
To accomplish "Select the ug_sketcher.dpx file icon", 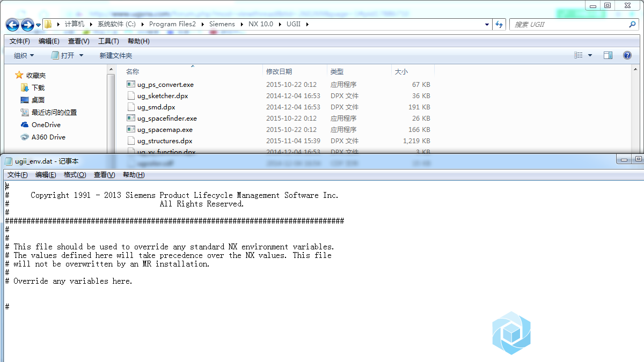I will click(x=131, y=95).
